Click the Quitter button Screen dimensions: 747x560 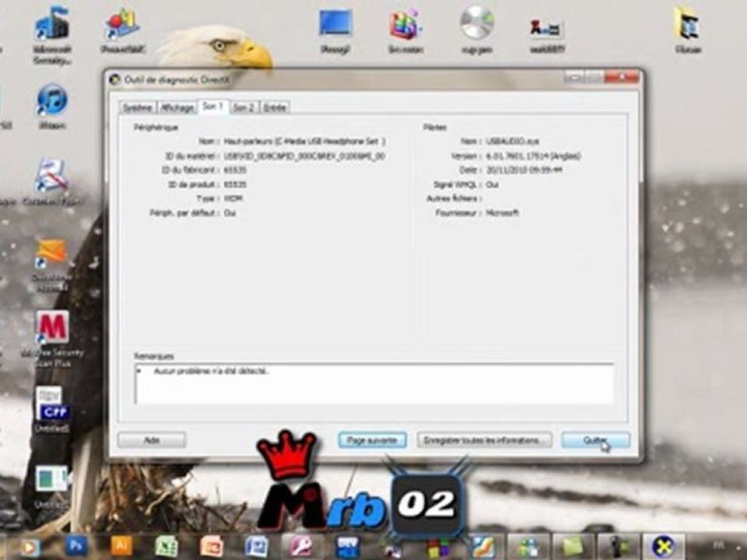595,440
